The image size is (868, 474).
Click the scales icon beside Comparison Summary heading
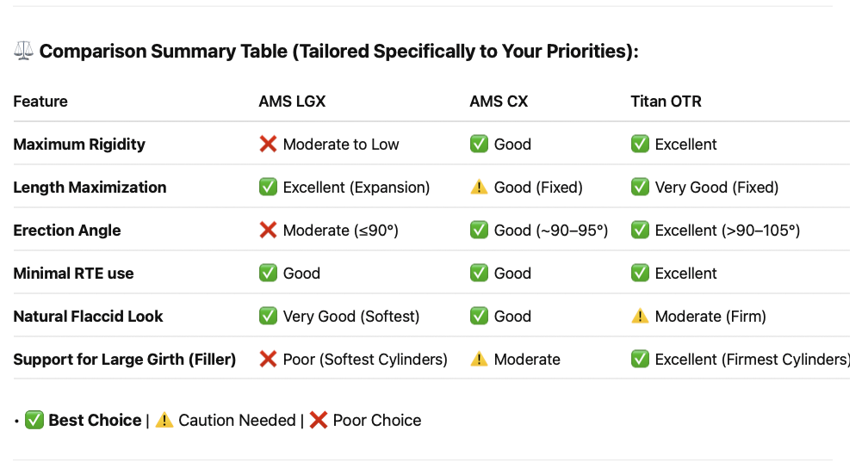tap(23, 51)
